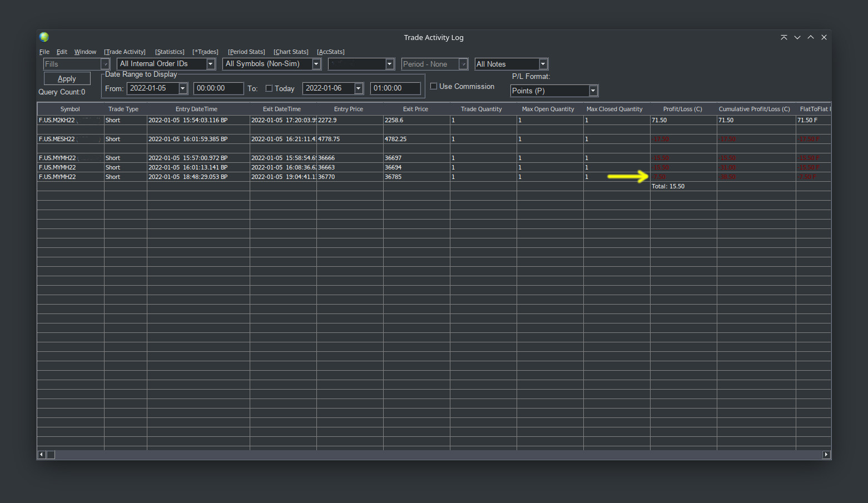Enable the Today checkbox

tap(269, 88)
